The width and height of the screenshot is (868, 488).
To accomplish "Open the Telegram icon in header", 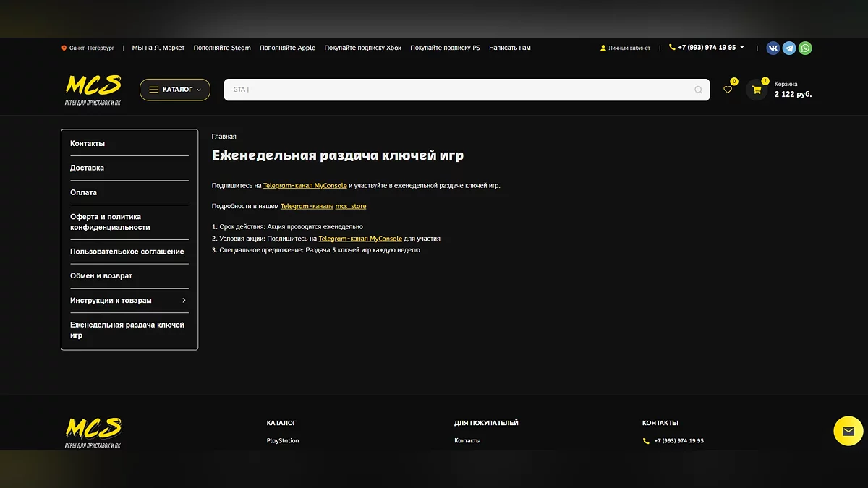I will pos(789,48).
